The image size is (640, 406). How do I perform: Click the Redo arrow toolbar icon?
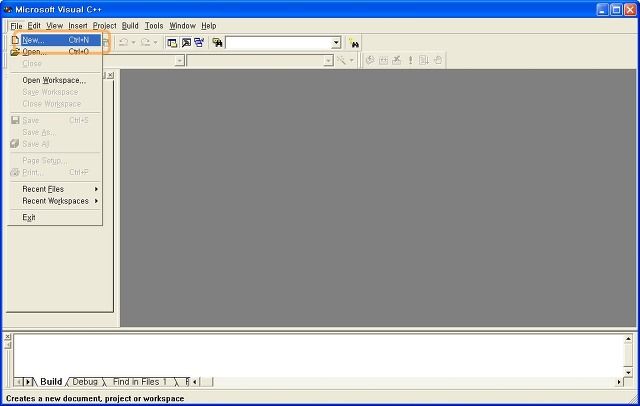pos(145,42)
